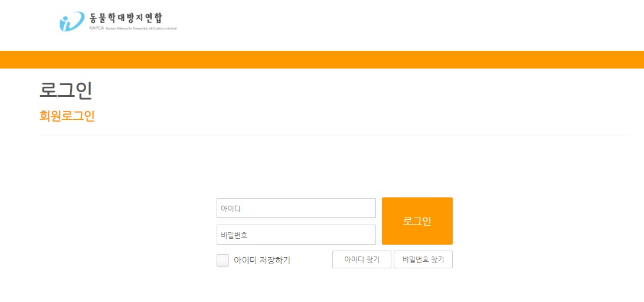Open the 아이디 찾기 button

[362, 259]
